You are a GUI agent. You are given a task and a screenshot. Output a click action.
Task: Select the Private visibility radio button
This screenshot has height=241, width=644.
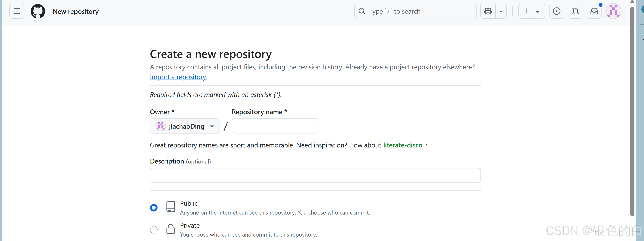pos(154,230)
